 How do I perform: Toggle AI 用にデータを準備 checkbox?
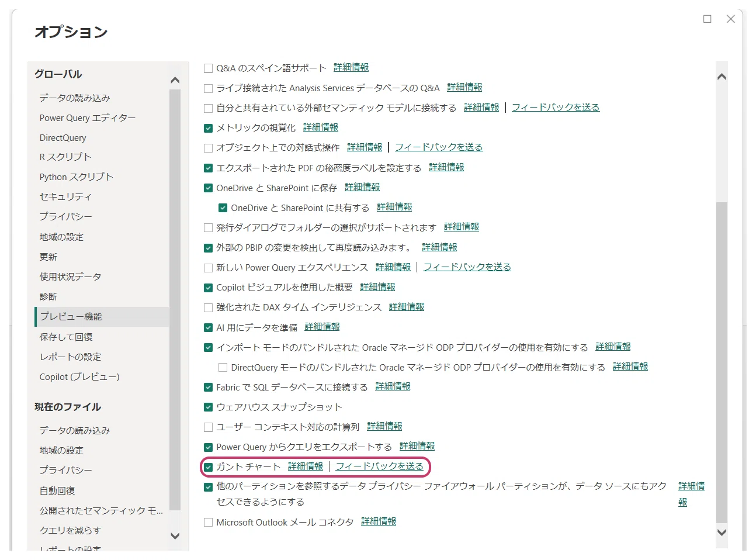(x=208, y=327)
